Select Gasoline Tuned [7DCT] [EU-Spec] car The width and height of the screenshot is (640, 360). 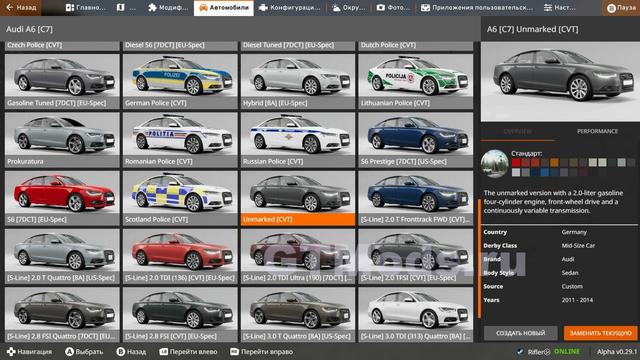tap(62, 82)
